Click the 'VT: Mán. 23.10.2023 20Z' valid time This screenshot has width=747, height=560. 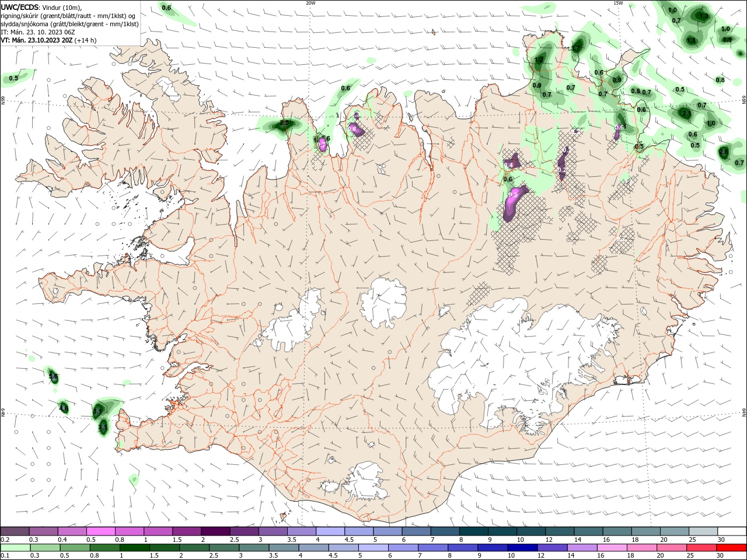pyautogui.click(x=37, y=40)
